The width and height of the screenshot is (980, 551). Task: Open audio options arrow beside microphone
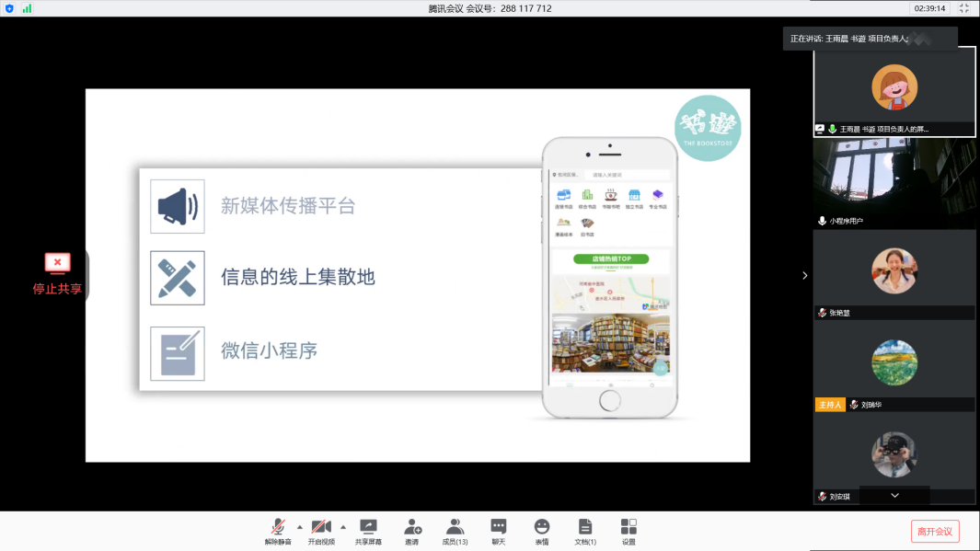(x=299, y=527)
